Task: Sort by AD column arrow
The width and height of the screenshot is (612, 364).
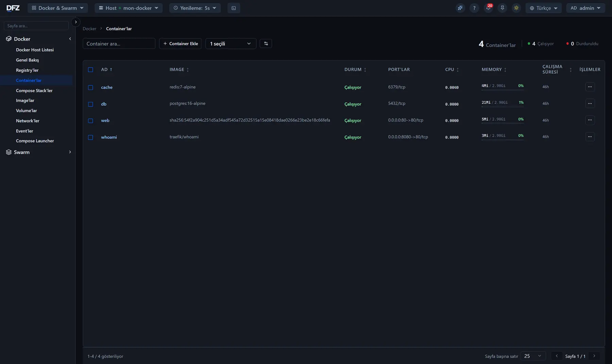Action: click(x=111, y=69)
